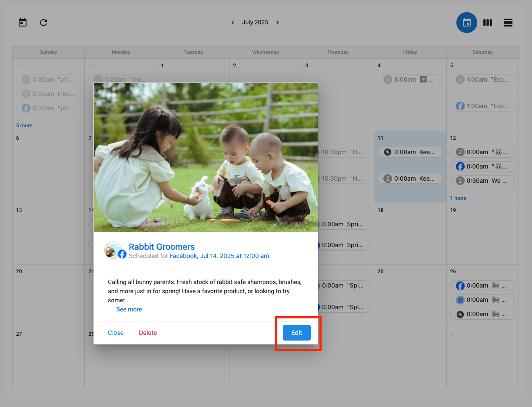
Task: Advance to August using the next chevron
Action: coord(277,22)
